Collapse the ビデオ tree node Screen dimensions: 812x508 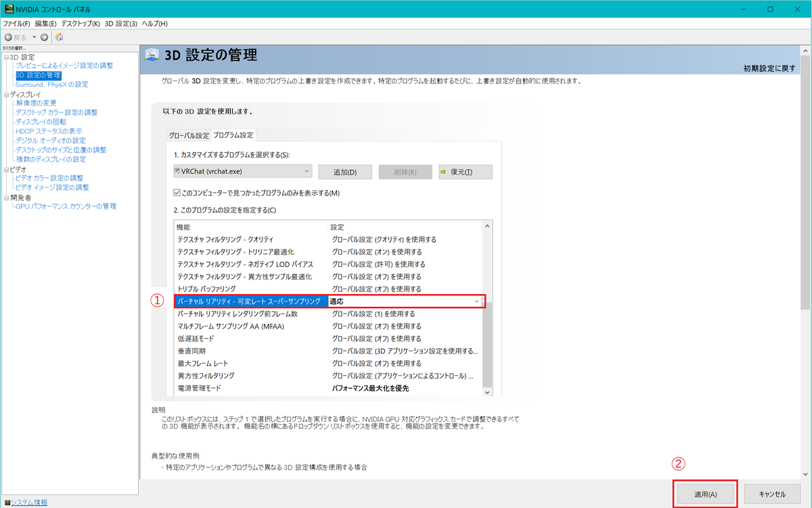(6, 169)
